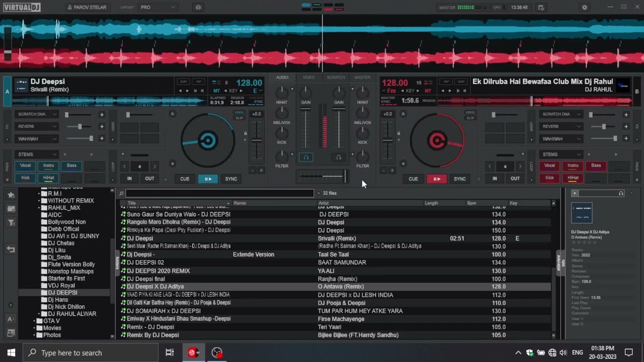Toggle deck B headphone cue button
Viewport: 644px width, 362px height.
339,157
